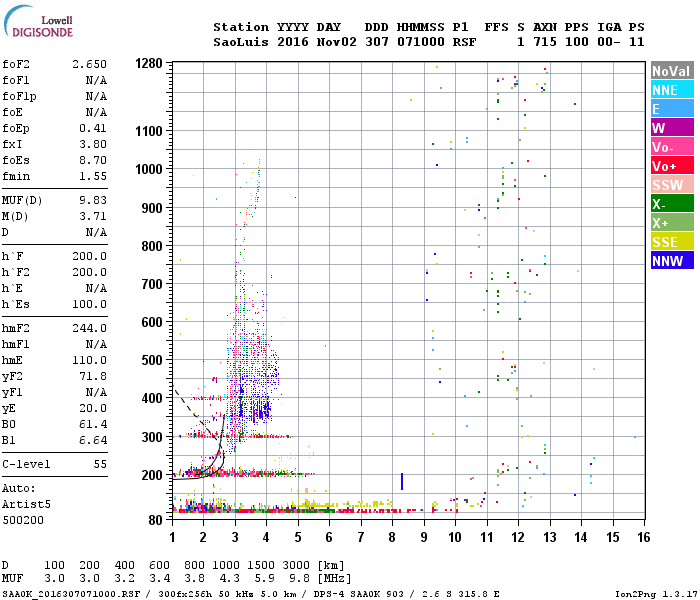Select the SSE yellow legend swatch
700x600 pixels.
click(672, 242)
